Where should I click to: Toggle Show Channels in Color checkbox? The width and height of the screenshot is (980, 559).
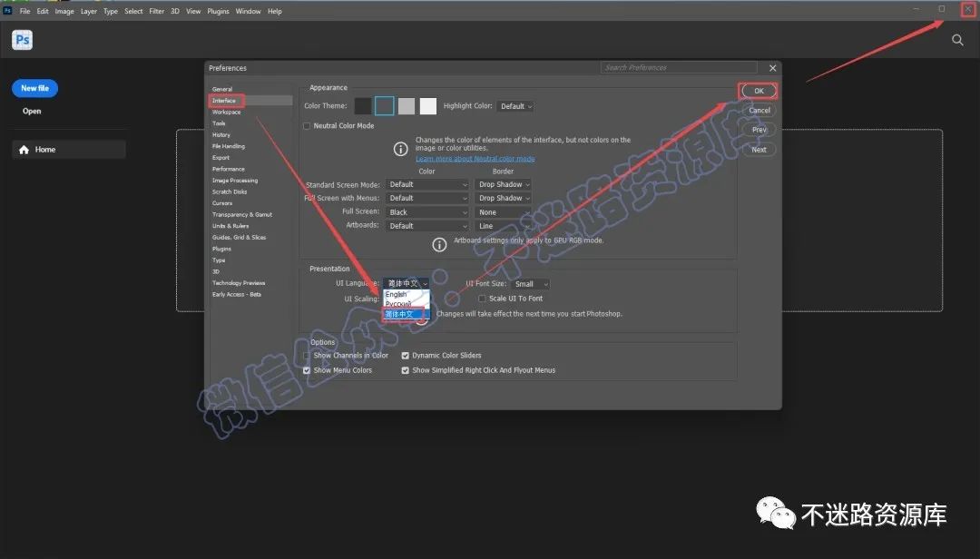click(307, 355)
